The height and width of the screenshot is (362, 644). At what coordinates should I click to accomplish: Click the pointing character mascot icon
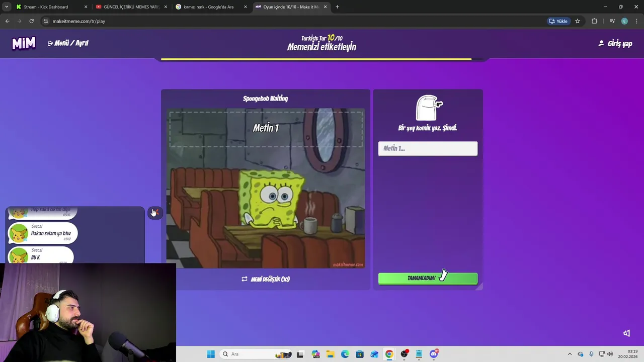click(429, 108)
